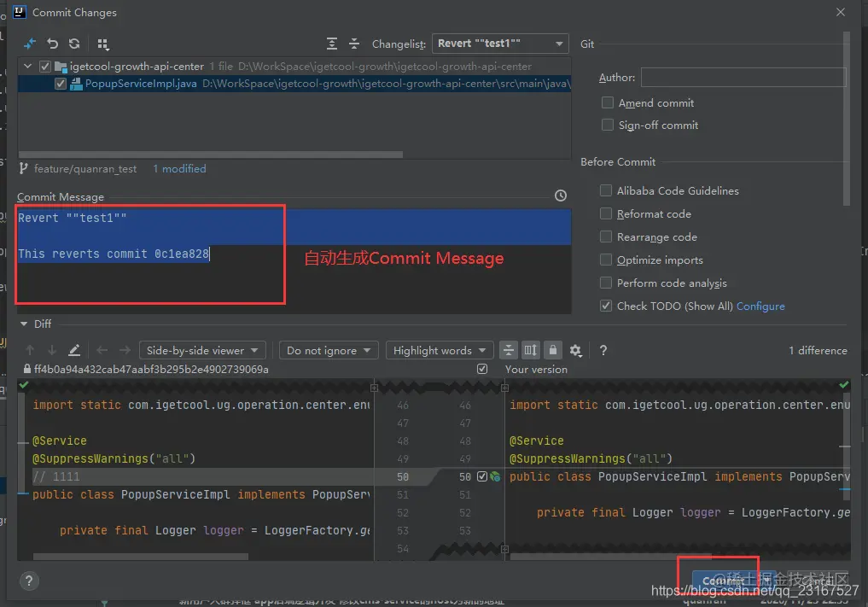The height and width of the screenshot is (607, 868).
Task: Select the PopupServiceImpl.java file row
Action: click(294, 84)
